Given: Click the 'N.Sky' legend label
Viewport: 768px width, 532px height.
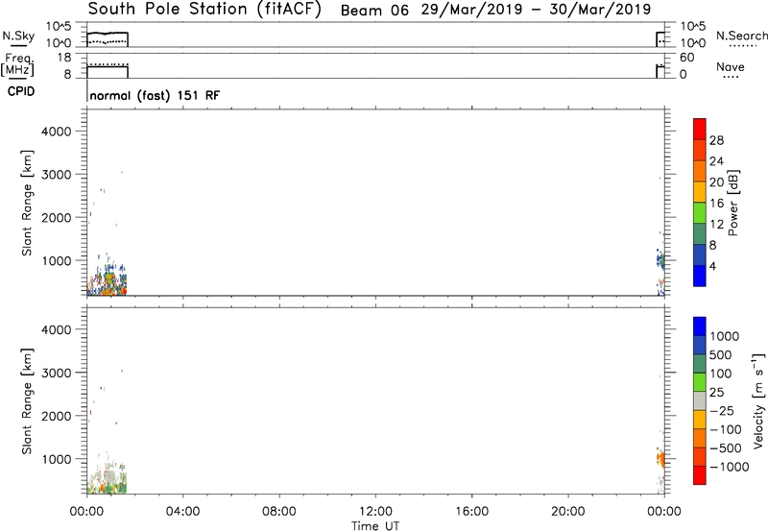Looking at the screenshot, I should [x=18, y=36].
